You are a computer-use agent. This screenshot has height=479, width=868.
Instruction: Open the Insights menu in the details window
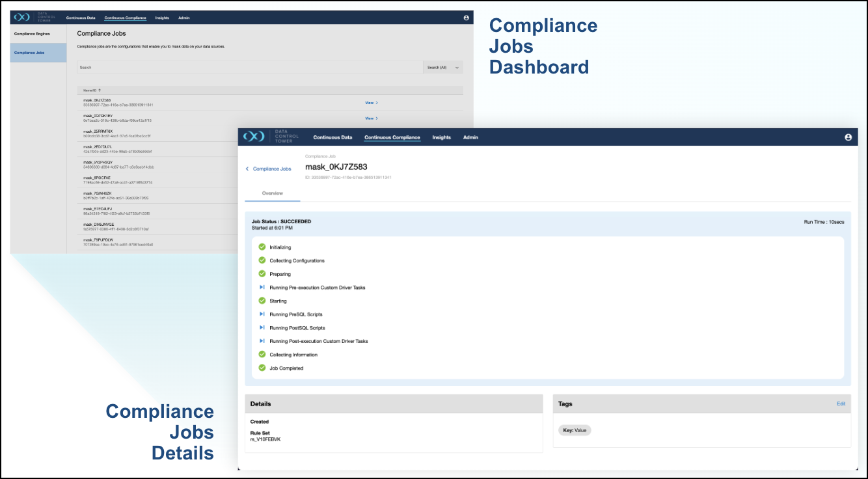(441, 137)
